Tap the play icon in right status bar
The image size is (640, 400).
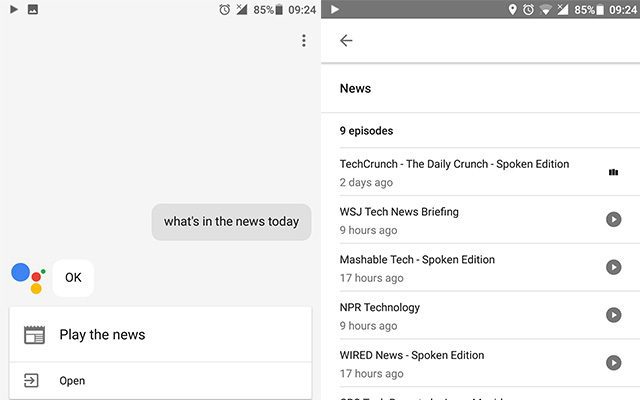pos(335,9)
